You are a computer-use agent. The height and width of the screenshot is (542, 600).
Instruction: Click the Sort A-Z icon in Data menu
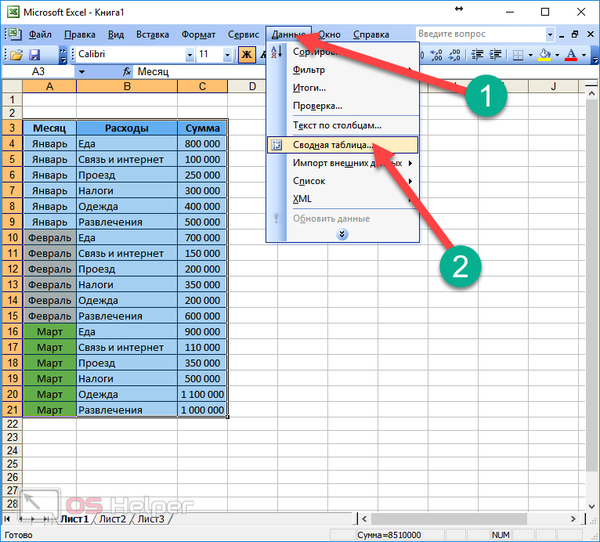point(276,51)
